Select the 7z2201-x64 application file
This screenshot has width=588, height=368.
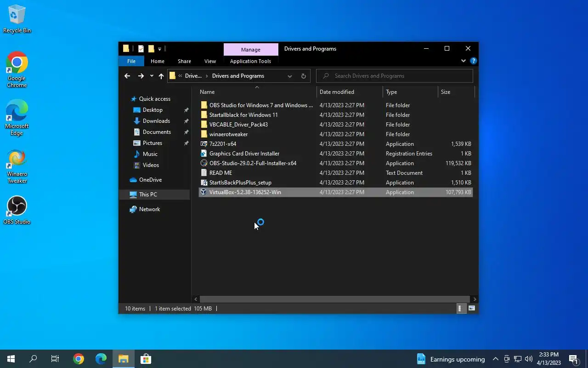coord(336,144)
